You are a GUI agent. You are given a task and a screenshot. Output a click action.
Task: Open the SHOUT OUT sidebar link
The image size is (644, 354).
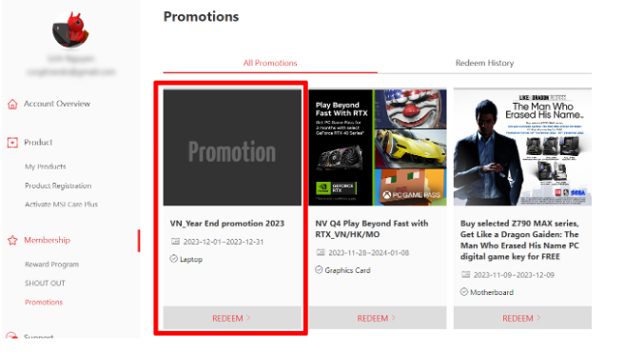point(45,283)
